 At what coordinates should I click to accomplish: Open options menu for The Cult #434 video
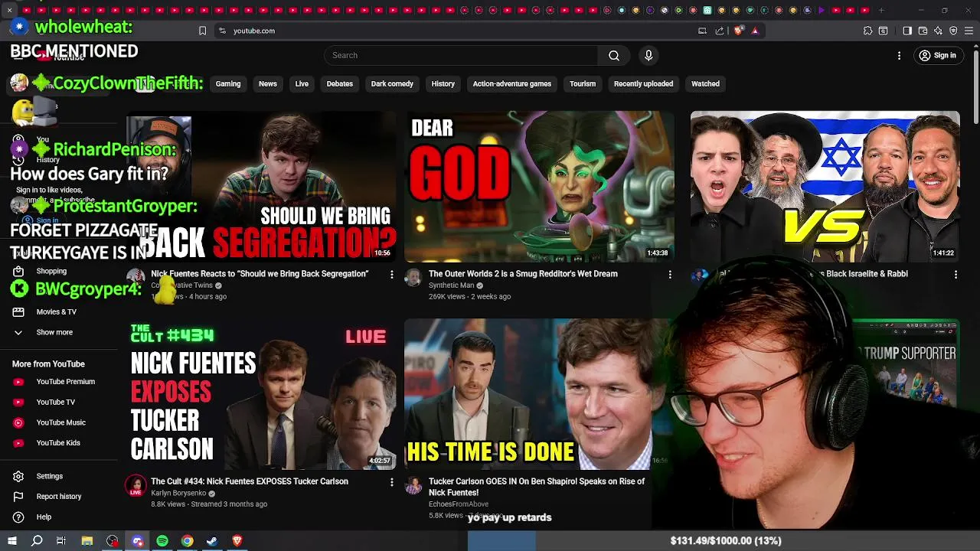(x=392, y=482)
